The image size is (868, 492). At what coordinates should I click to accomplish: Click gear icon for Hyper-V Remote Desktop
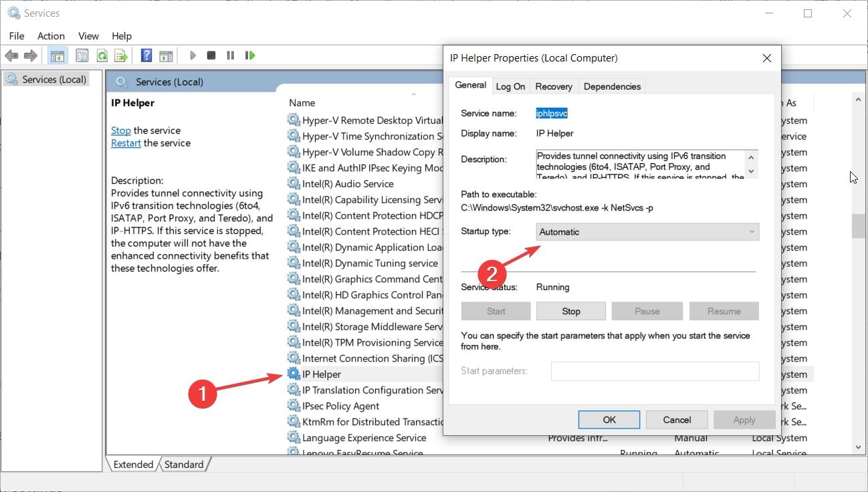[294, 120]
